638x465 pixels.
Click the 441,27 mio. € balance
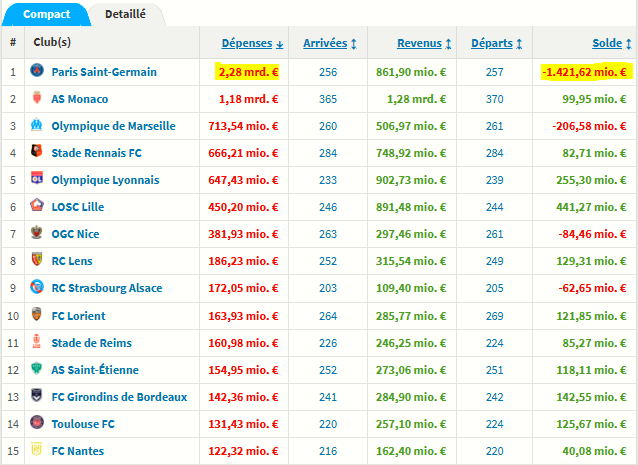tap(591, 207)
